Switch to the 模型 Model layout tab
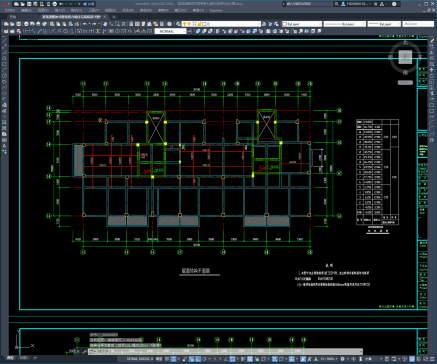Viewport: 437px width, 364px height. coord(10,358)
